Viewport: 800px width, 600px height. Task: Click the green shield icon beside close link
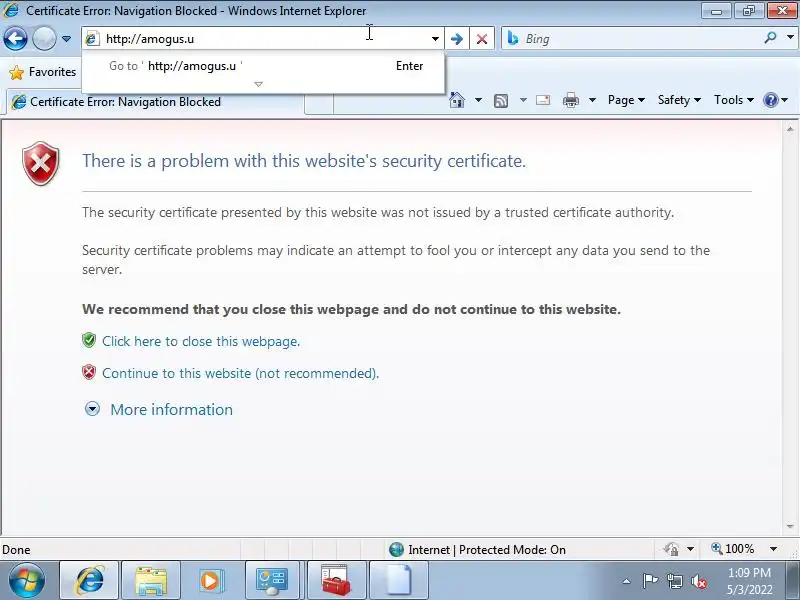(89, 340)
